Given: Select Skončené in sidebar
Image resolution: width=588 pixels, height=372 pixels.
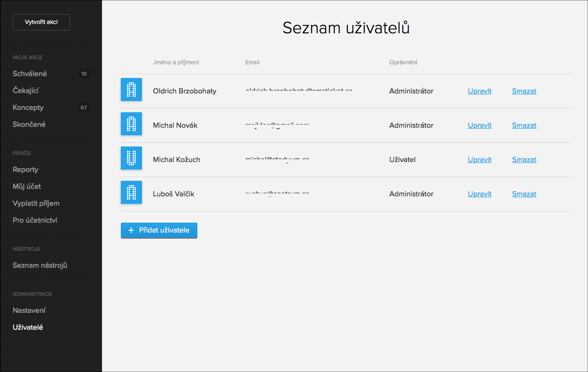Looking at the screenshot, I should pos(29,124).
